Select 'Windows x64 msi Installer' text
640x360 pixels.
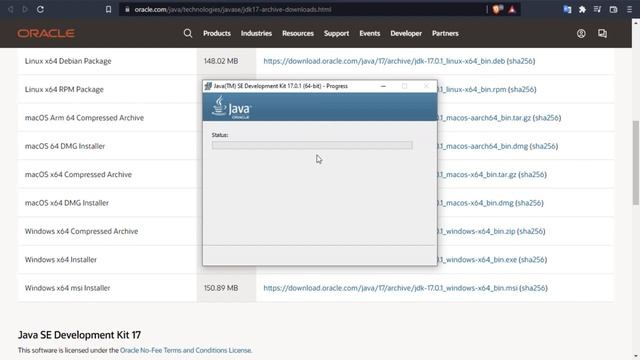68,288
